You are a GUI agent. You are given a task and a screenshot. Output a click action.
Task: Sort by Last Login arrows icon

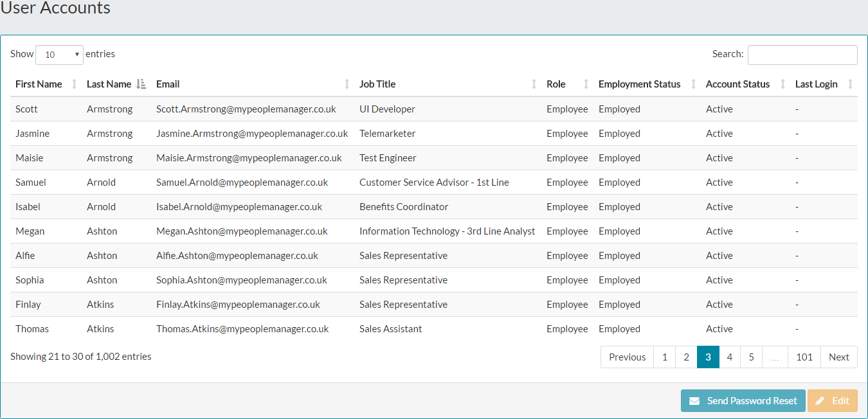[x=851, y=84]
